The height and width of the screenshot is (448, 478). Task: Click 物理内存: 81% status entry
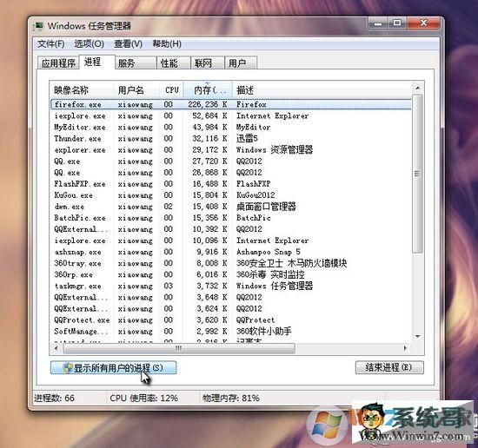click(x=231, y=398)
